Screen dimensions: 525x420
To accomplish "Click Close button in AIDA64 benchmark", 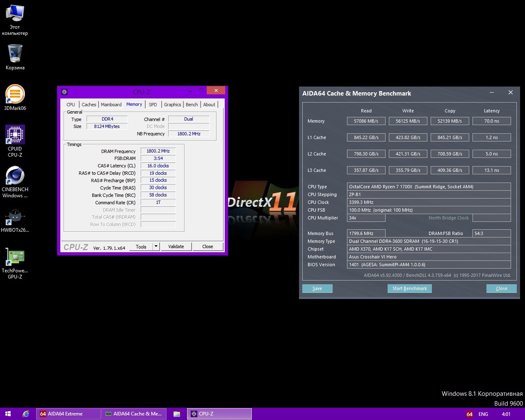I will [501, 288].
